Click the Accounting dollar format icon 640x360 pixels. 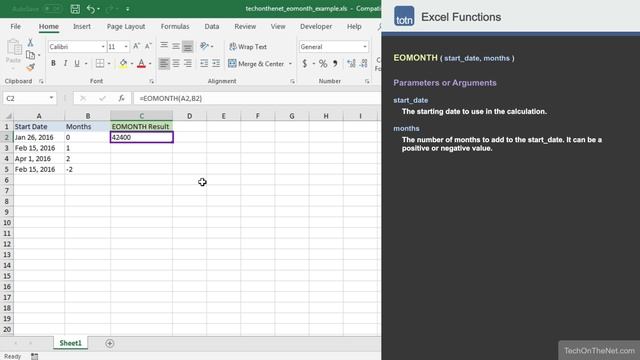pyautogui.click(x=304, y=63)
